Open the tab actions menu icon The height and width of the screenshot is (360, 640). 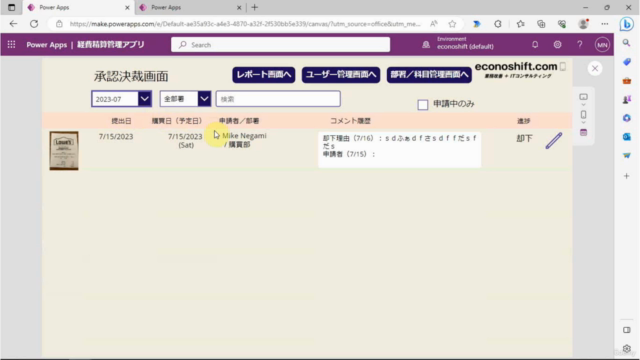(11, 7)
